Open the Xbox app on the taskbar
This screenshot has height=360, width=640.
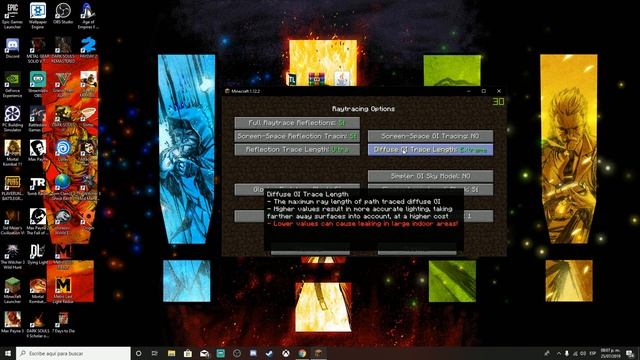[285, 353]
